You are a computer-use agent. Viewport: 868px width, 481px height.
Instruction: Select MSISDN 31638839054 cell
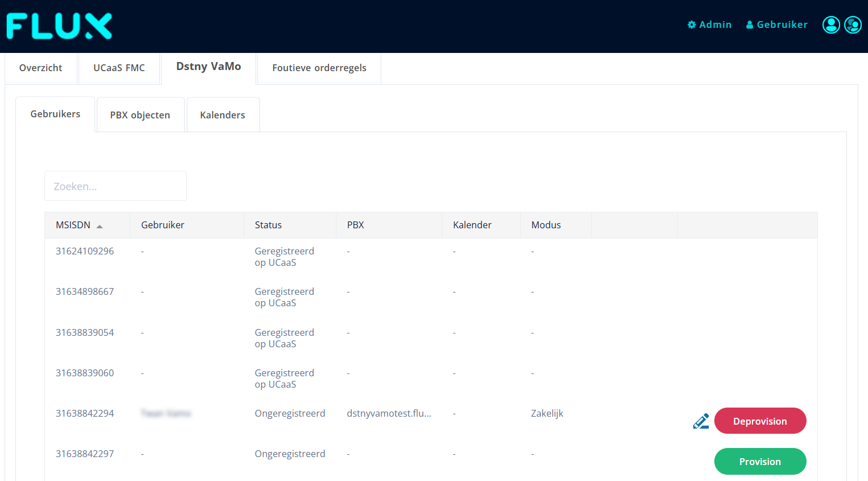click(x=85, y=332)
